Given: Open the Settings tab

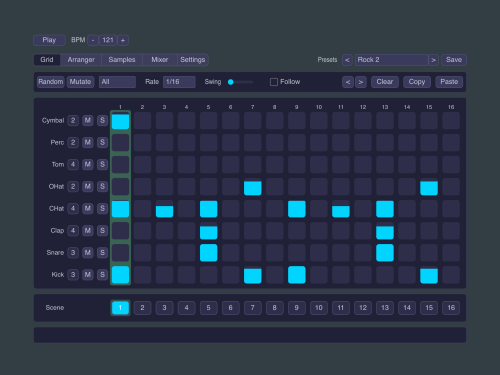Looking at the screenshot, I should (193, 60).
